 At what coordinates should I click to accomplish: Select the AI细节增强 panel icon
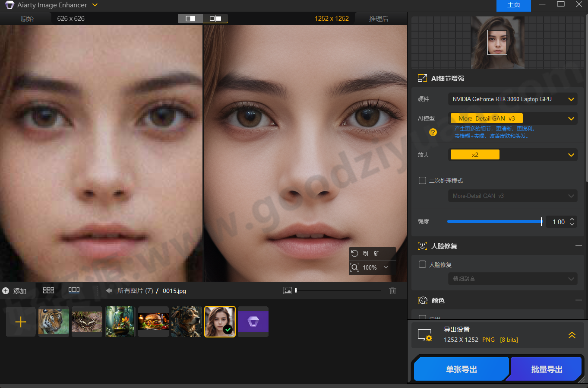point(422,78)
